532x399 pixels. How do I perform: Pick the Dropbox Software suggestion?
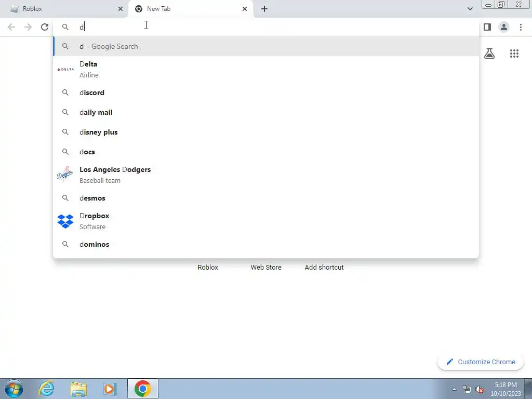266,221
